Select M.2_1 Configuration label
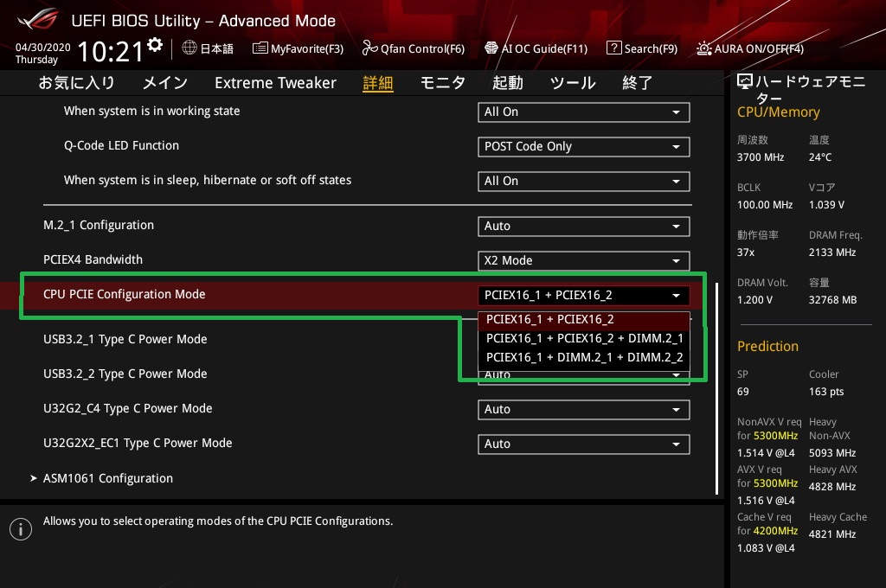 (99, 226)
